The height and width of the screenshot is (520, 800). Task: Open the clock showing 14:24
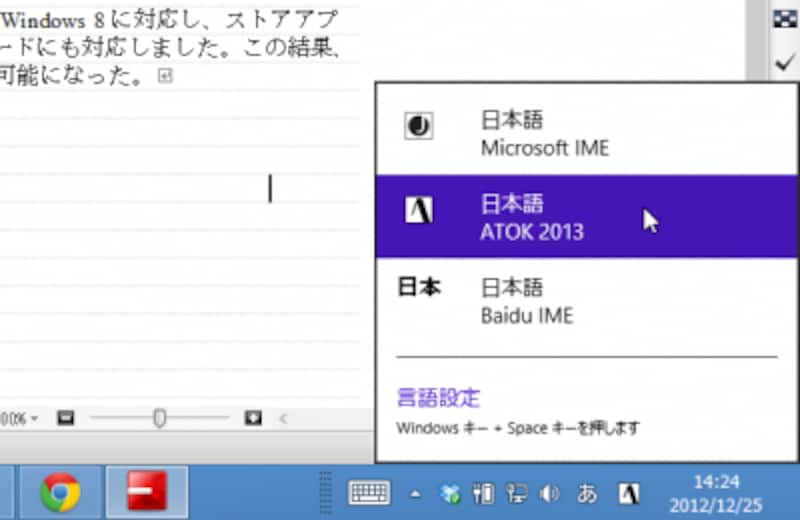(x=716, y=493)
